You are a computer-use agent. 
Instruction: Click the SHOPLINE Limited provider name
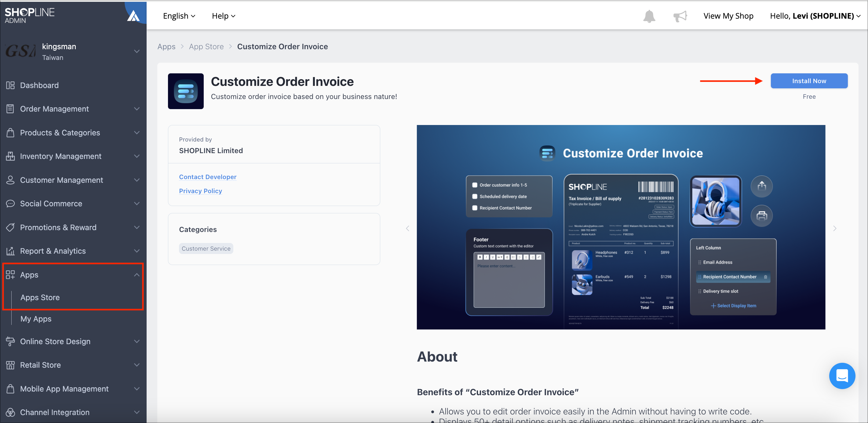tap(211, 150)
